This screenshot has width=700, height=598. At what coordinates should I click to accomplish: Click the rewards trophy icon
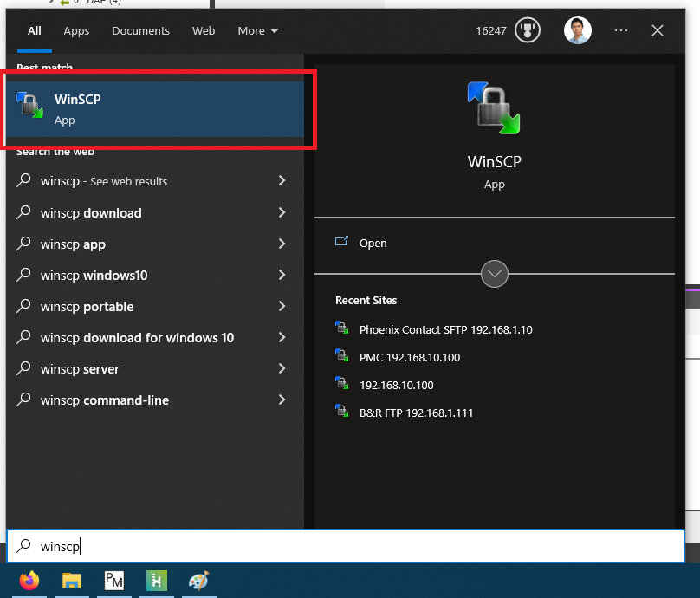[x=526, y=31]
